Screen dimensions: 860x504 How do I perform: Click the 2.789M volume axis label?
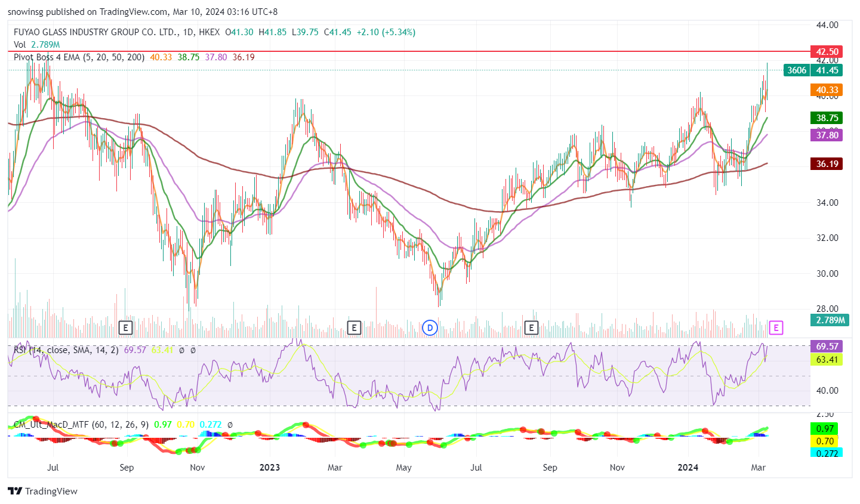tap(830, 320)
